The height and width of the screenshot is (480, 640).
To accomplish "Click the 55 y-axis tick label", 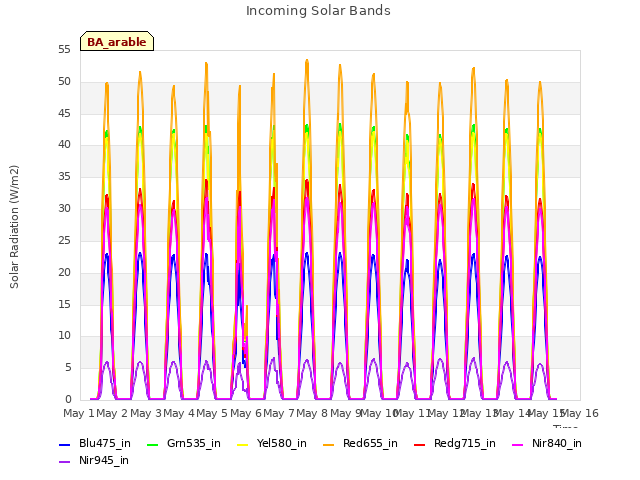I will [x=64, y=50].
